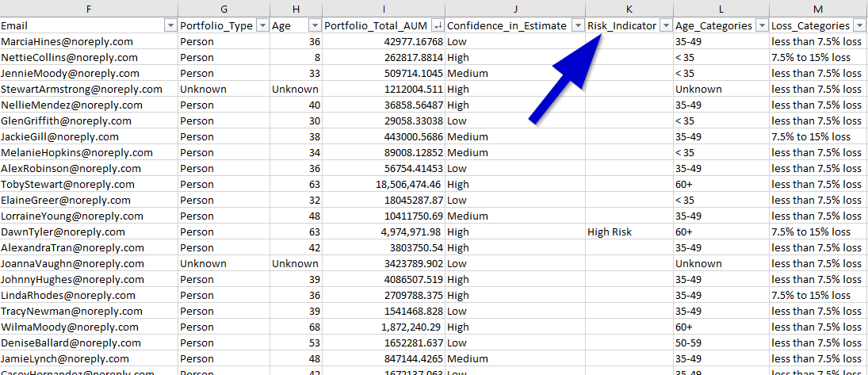Click the NettieCollins@noreply.com email cell
Viewport: 868px width, 375px height.
[x=89, y=58]
